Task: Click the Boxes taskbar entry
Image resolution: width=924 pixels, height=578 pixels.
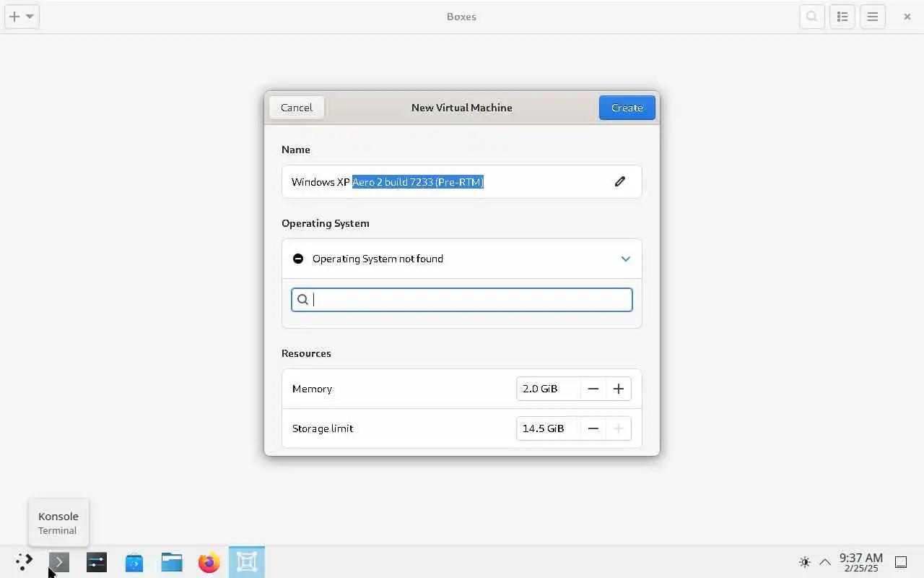Action: (x=247, y=562)
